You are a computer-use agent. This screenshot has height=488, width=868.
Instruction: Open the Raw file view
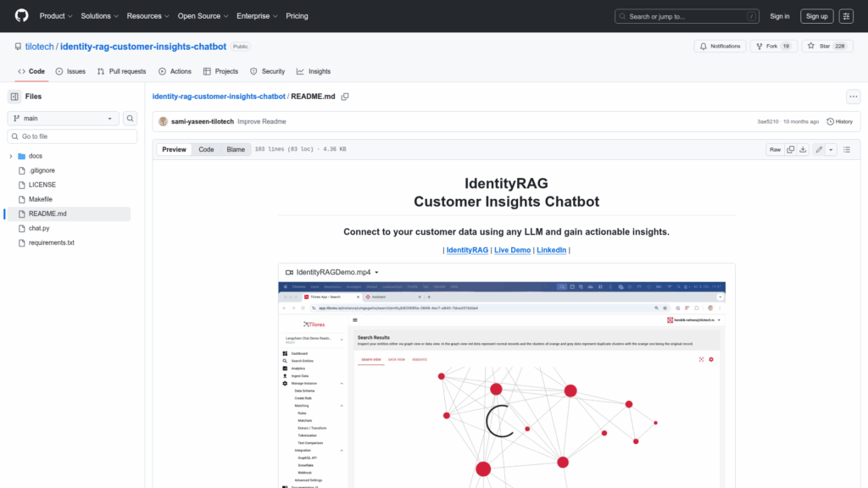point(775,149)
